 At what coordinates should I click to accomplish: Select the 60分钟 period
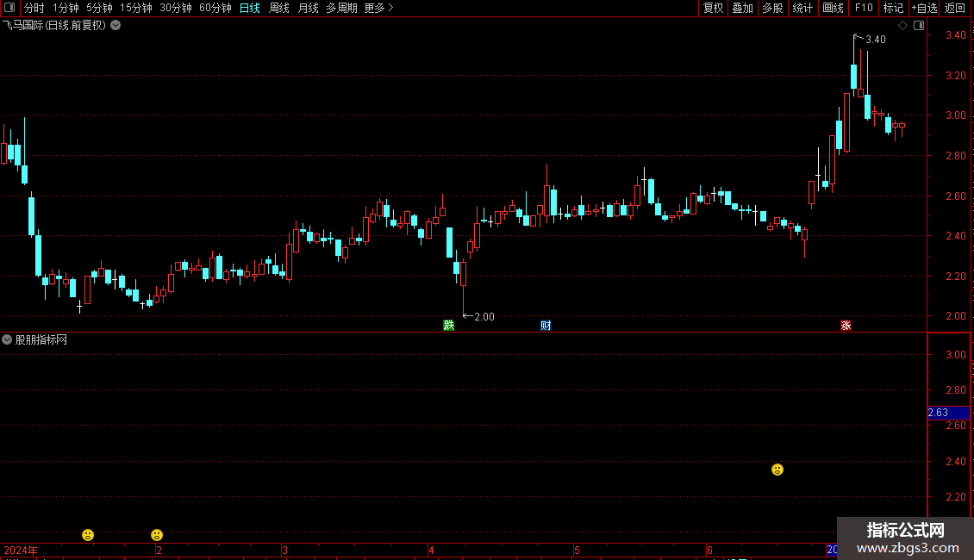pyautogui.click(x=215, y=8)
